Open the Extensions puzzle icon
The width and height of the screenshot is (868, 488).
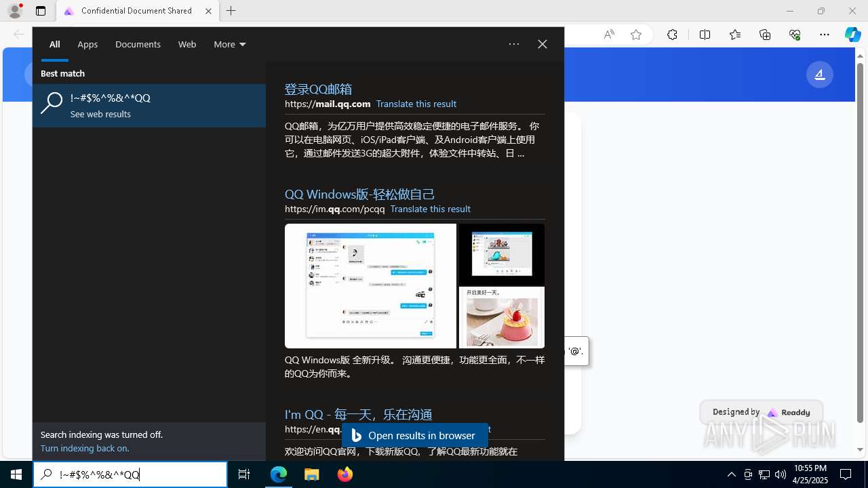672,35
